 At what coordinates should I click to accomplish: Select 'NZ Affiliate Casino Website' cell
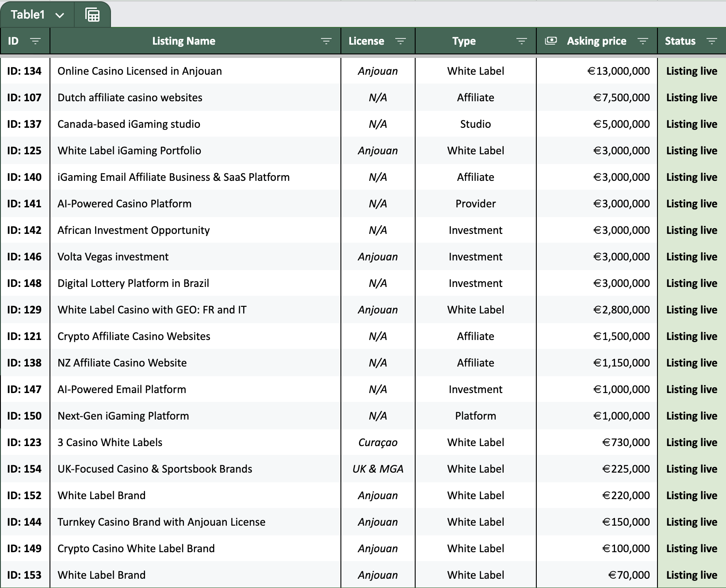(195, 363)
